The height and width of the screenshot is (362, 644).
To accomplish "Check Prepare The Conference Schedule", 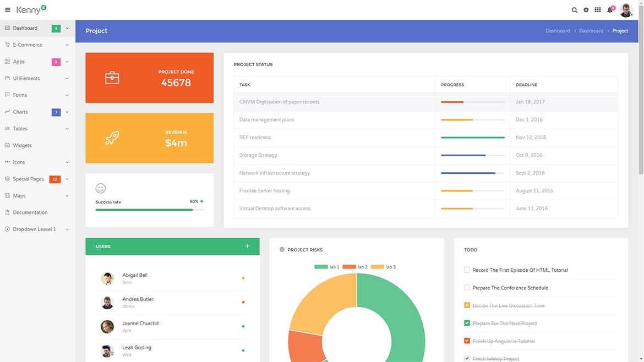I will [x=467, y=287].
